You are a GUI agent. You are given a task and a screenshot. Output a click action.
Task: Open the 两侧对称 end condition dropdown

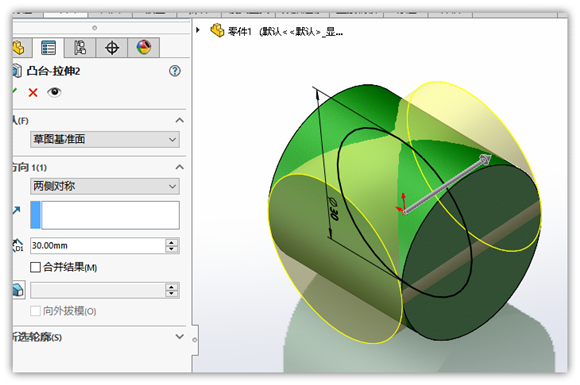click(105, 186)
